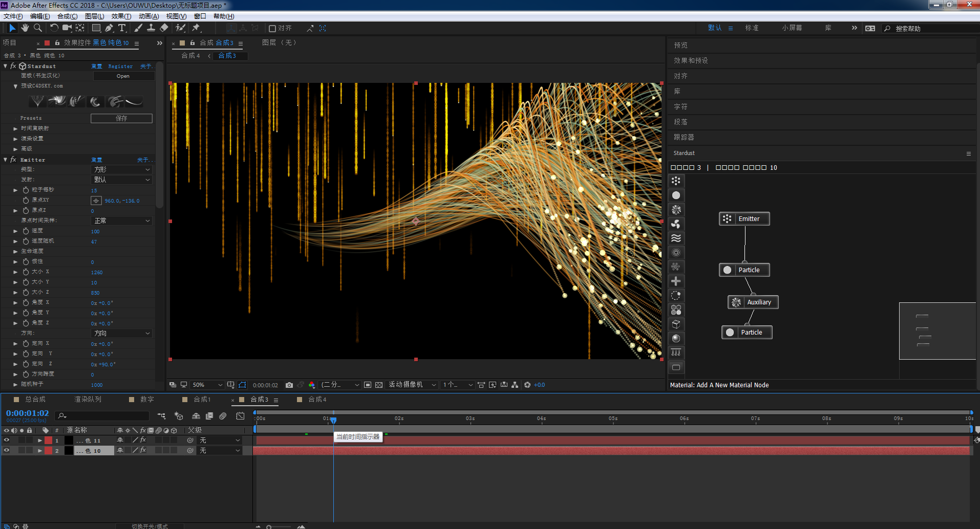Image resolution: width=980 pixels, height=529 pixels.
Task: Expand the 时间重映射 property group
Action: coord(15,128)
